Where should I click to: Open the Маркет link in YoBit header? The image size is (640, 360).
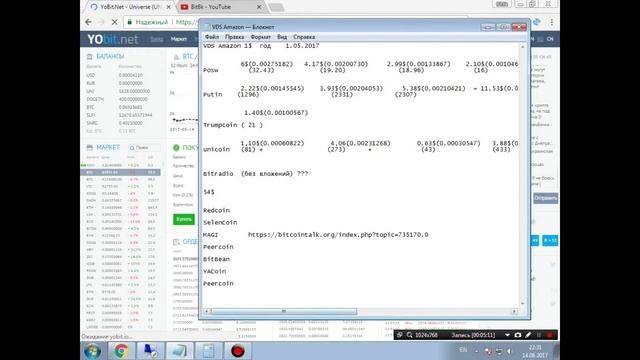pyautogui.click(x=179, y=39)
